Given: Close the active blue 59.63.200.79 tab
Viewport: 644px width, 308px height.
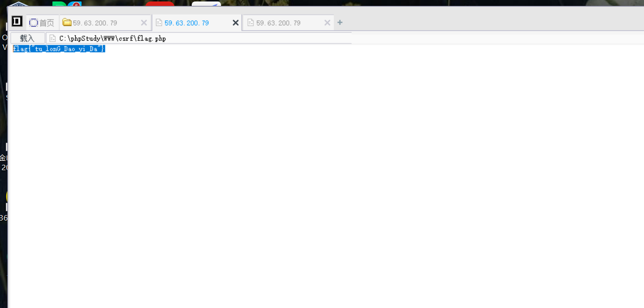Looking at the screenshot, I should [x=235, y=22].
